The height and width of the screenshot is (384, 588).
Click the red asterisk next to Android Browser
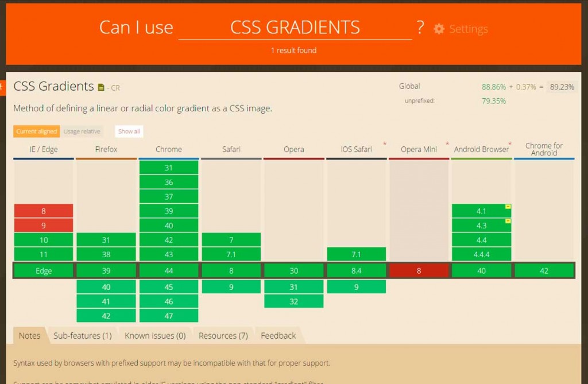[509, 143]
